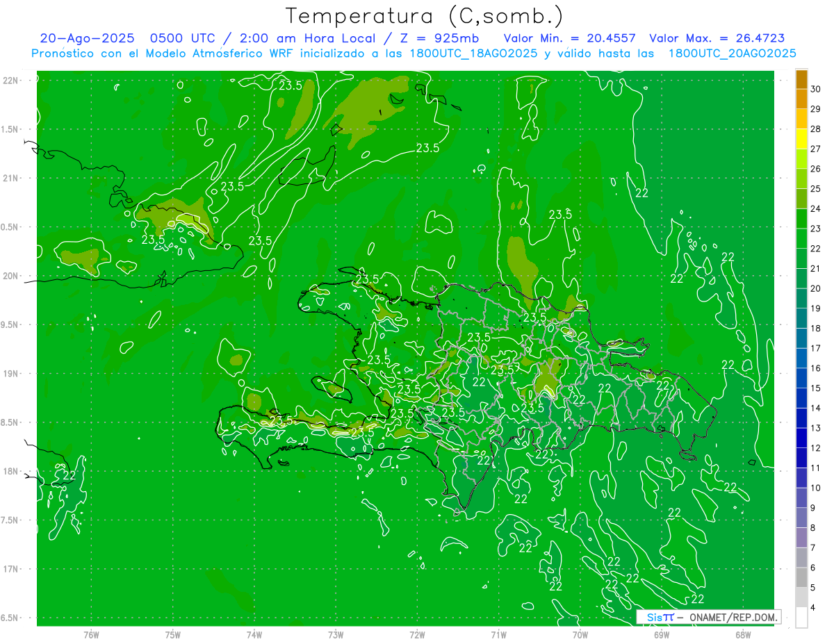
Task: Click the colorbar label "5"
Action: 813,588
